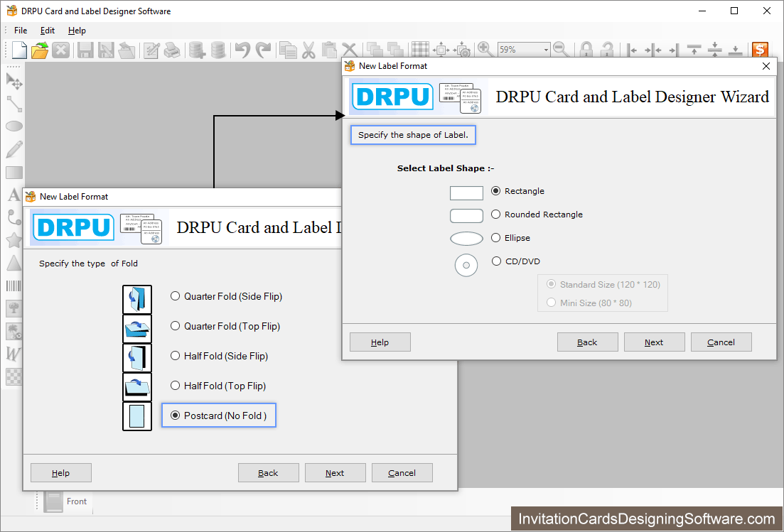Choose the barcode tool in sidebar

pyautogui.click(x=14, y=286)
